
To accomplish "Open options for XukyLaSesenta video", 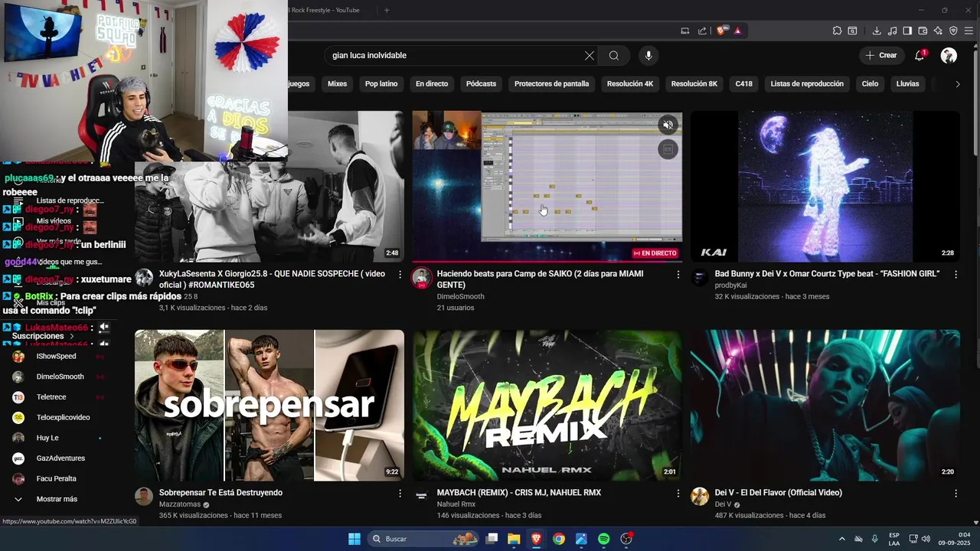I will pyautogui.click(x=400, y=274).
